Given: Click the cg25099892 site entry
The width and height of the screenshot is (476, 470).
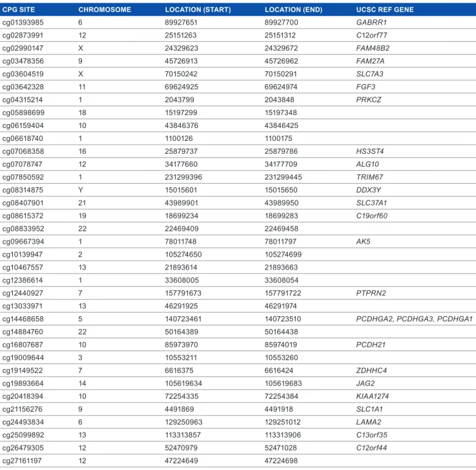Looking at the screenshot, I should click(23, 435).
